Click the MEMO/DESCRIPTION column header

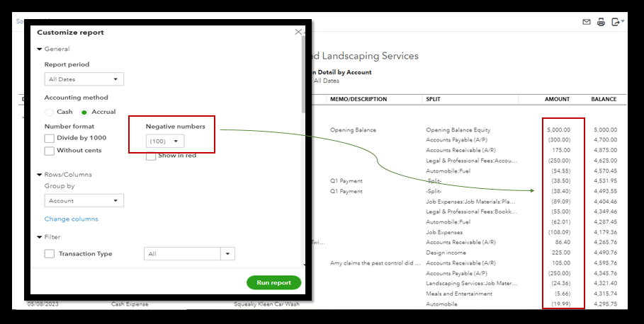[x=358, y=99]
